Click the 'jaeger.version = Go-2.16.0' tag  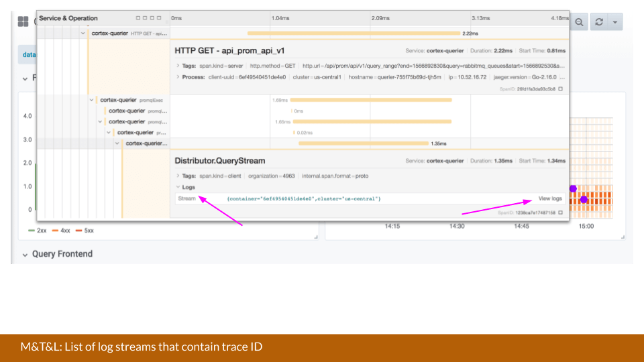pyautogui.click(x=525, y=76)
